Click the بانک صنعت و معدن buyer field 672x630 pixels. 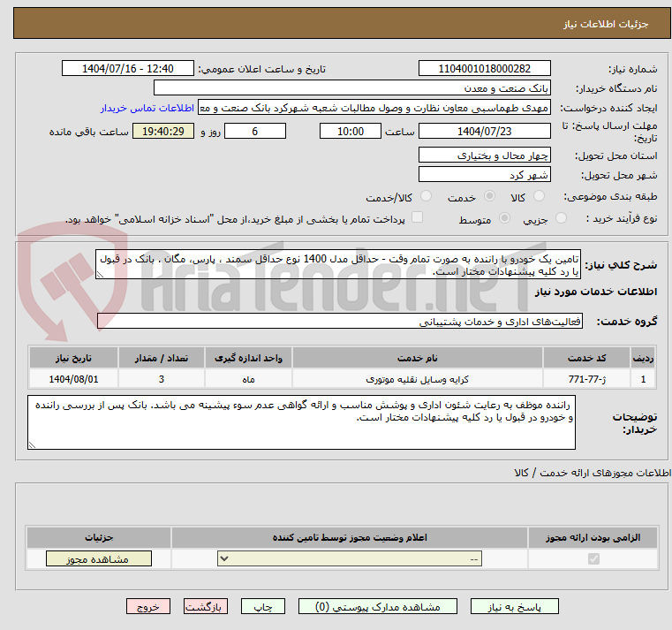[x=351, y=88]
